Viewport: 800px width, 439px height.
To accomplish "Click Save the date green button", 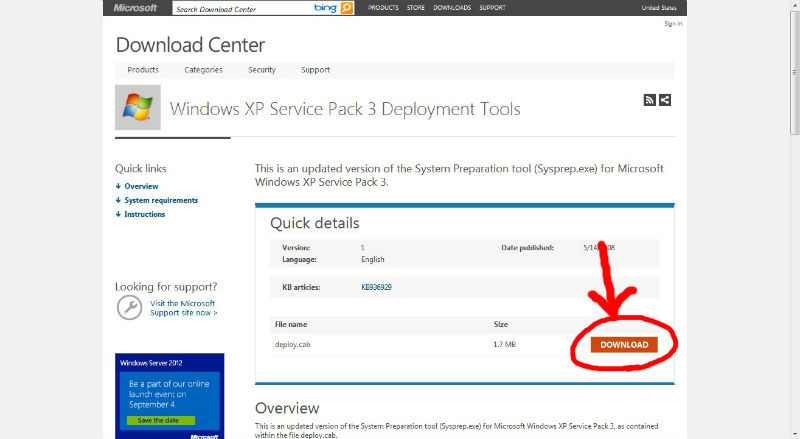I will (x=161, y=420).
